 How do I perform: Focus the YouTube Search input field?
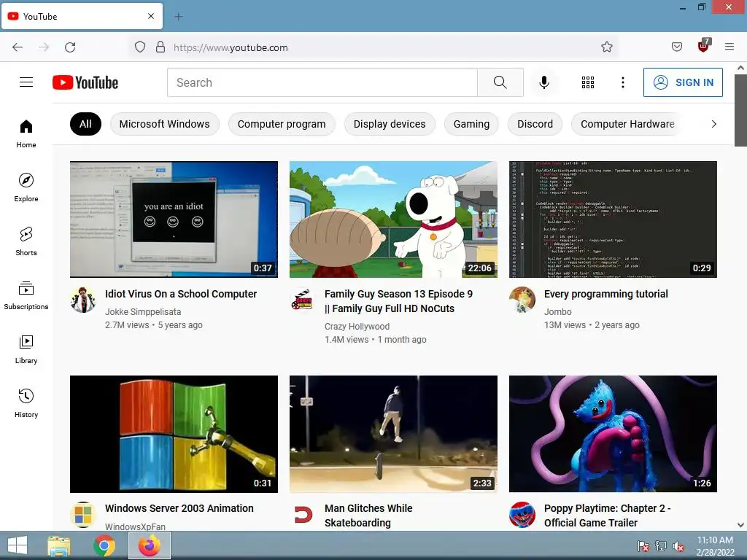coord(322,82)
